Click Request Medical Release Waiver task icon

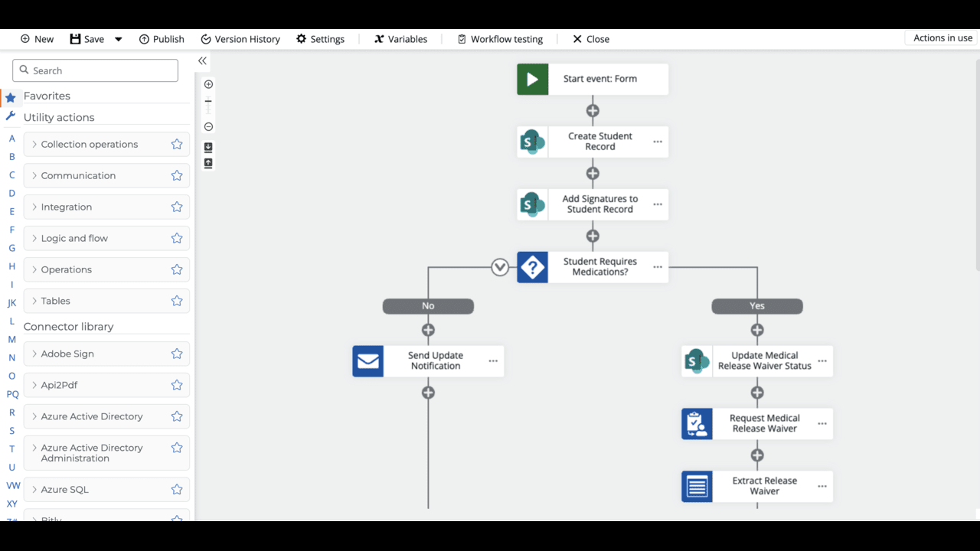pyautogui.click(x=697, y=424)
